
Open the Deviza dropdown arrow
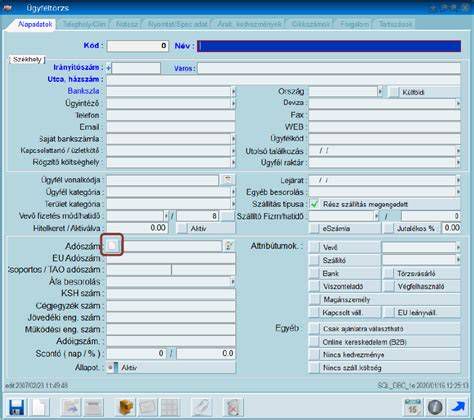tap(458, 103)
